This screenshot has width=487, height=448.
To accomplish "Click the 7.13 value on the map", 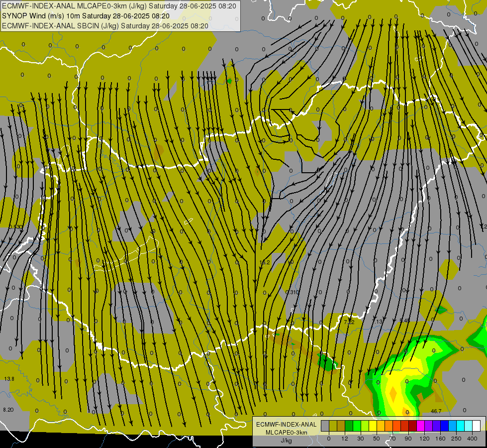I will pyautogui.click(x=377, y=322).
